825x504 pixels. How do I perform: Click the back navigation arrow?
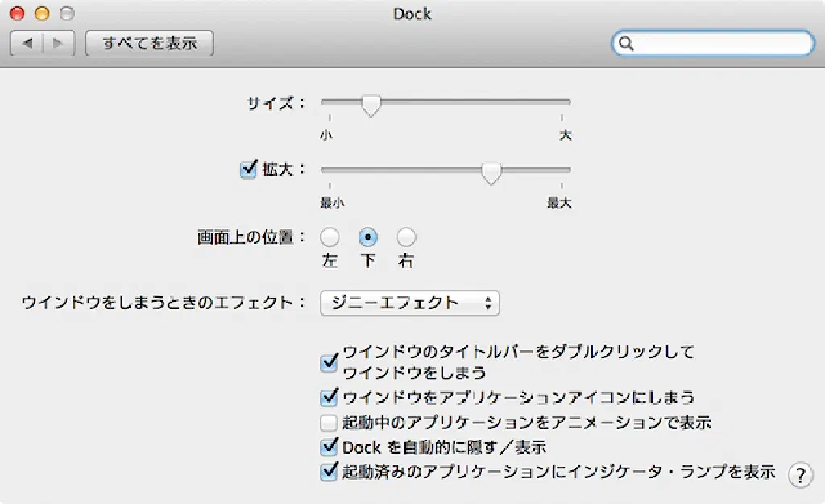(27, 43)
